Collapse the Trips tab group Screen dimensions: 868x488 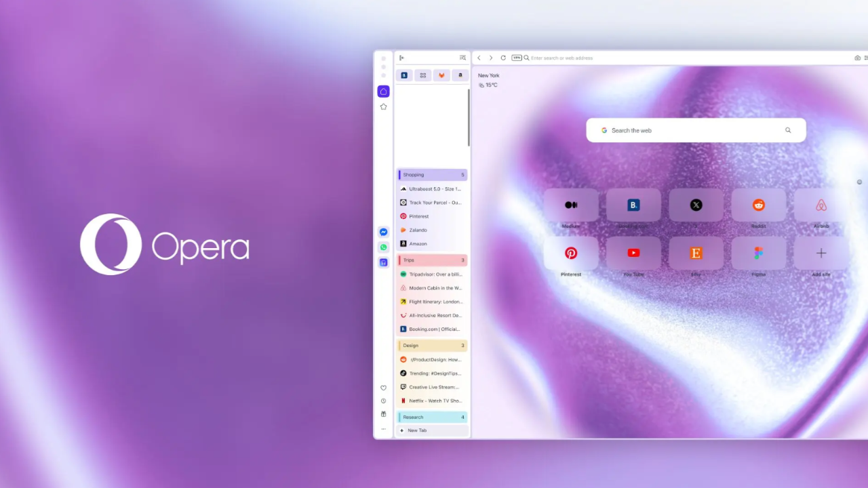[432, 260]
